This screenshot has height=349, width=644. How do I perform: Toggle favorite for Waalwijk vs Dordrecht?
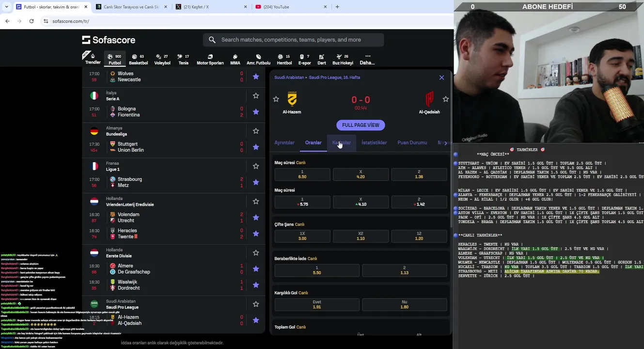256,285
